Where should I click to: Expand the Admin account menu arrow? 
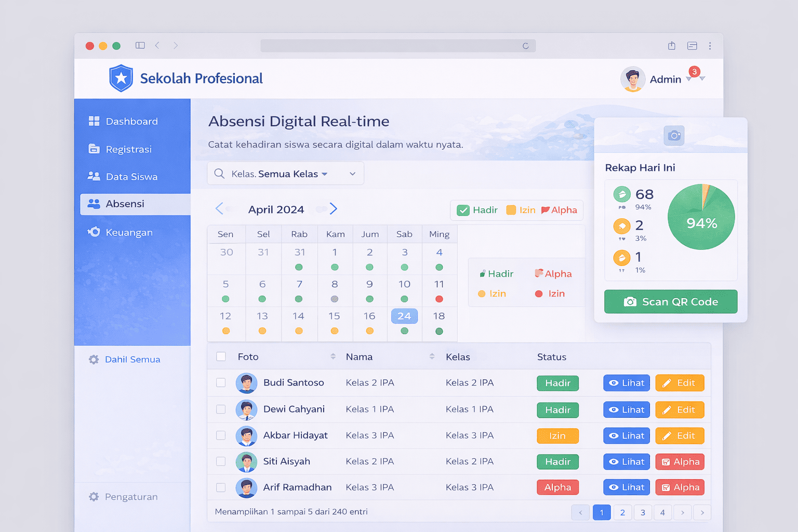pyautogui.click(x=702, y=79)
